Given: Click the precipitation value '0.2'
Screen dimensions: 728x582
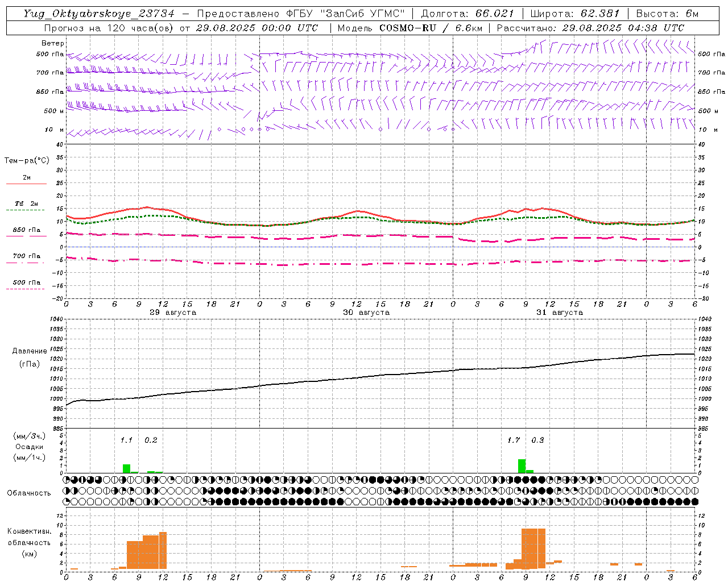Looking at the screenshot, I should coord(151,440).
